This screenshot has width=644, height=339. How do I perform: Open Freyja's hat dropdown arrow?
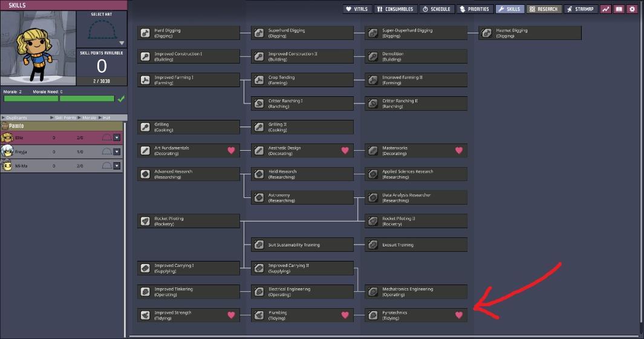point(117,152)
